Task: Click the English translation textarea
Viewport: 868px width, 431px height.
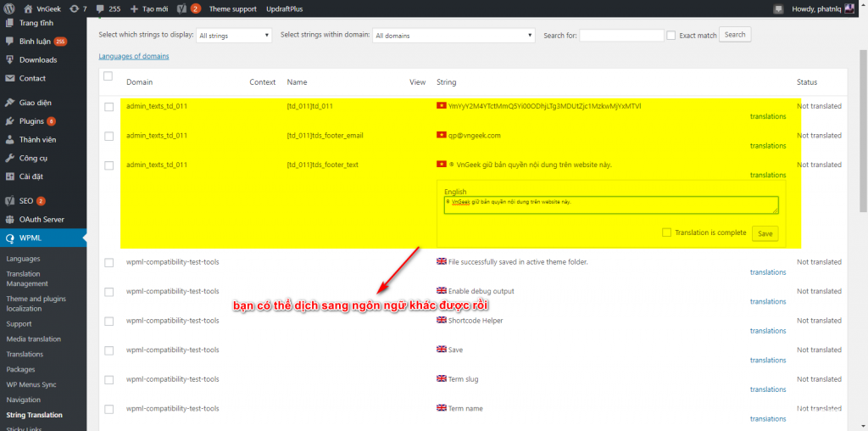Action: pyautogui.click(x=611, y=204)
